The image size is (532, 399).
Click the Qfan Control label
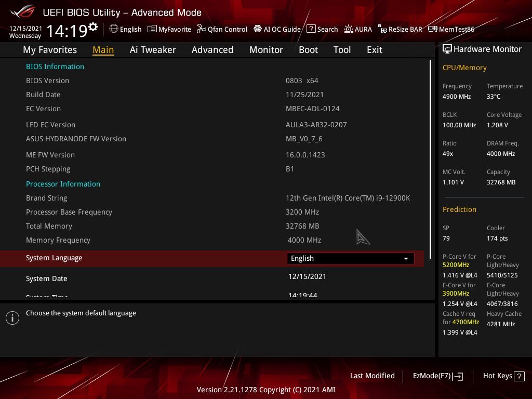pos(228,29)
